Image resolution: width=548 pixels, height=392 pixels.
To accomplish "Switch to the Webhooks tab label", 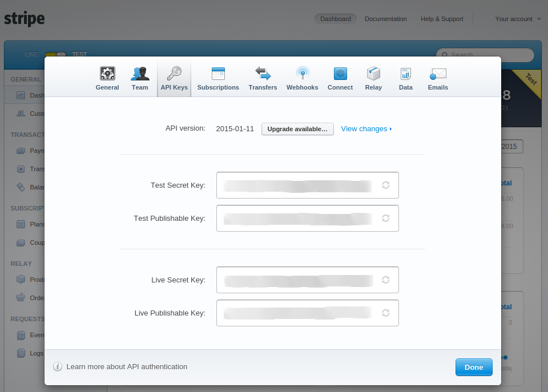I will pos(303,87).
